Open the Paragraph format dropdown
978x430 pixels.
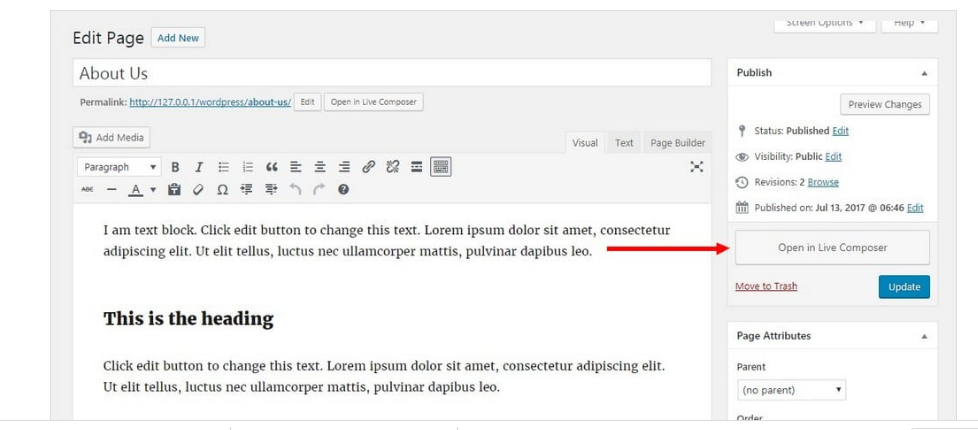click(x=119, y=167)
